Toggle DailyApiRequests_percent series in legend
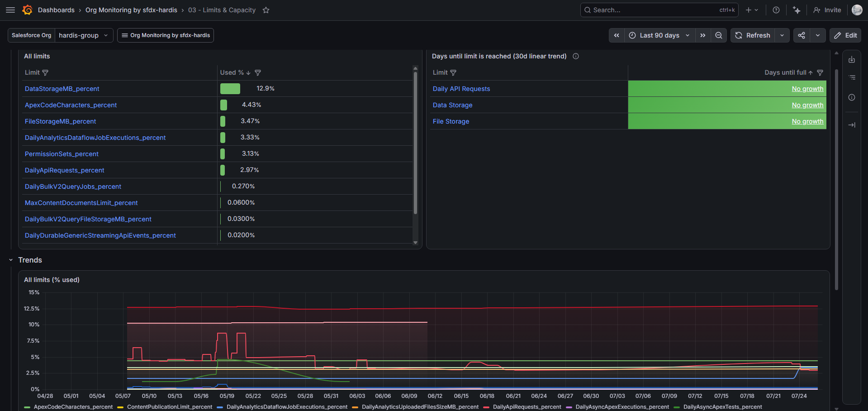 point(522,407)
